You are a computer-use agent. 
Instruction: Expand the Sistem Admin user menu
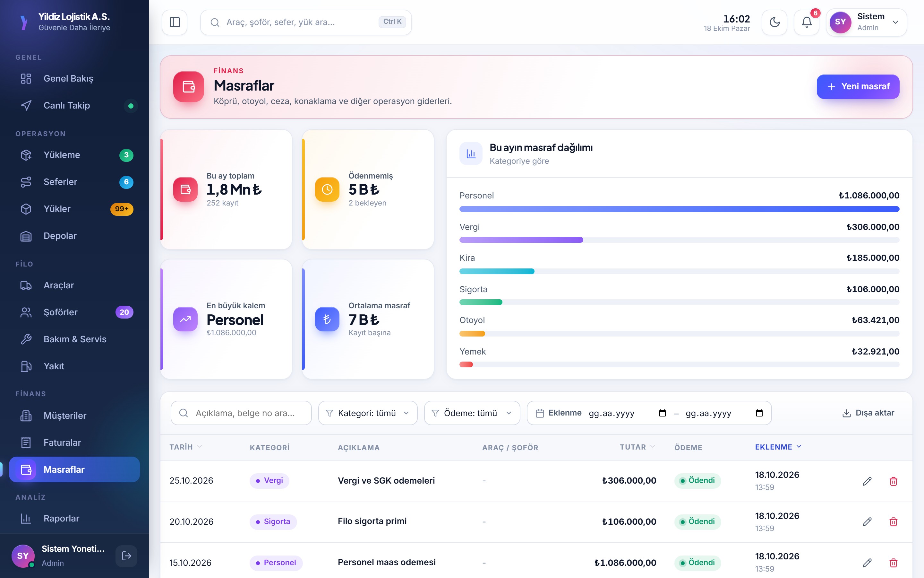866,22
